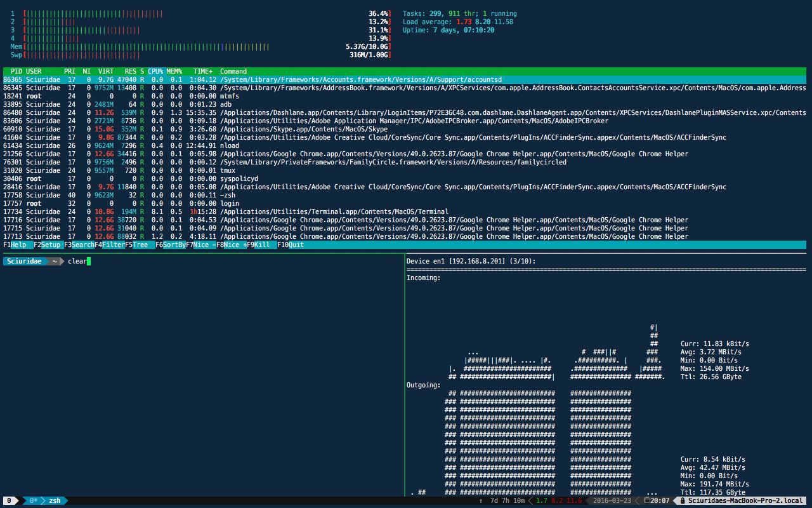Sort by MEM% column header
The width and height of the screenshot is (812, 508).
point(174,71)
